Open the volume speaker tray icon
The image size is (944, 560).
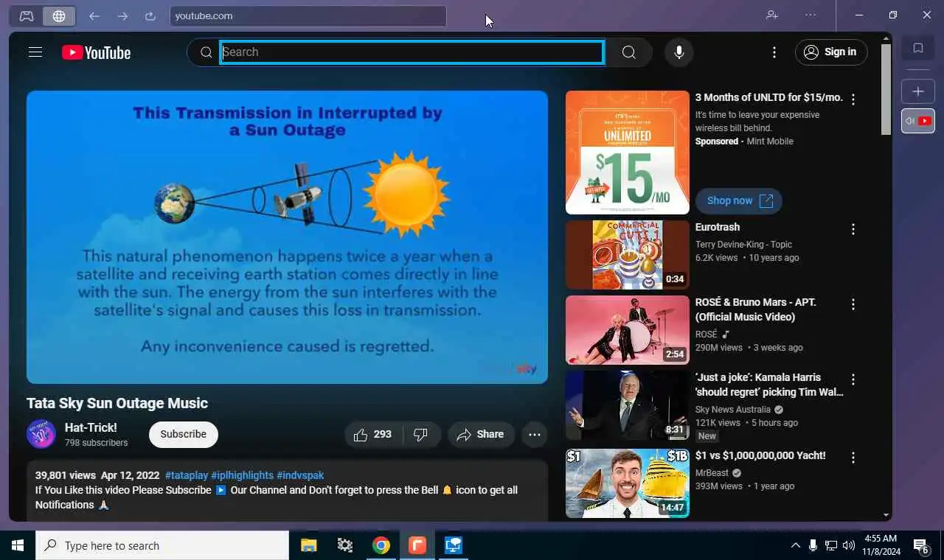click(x=849, y=545)
